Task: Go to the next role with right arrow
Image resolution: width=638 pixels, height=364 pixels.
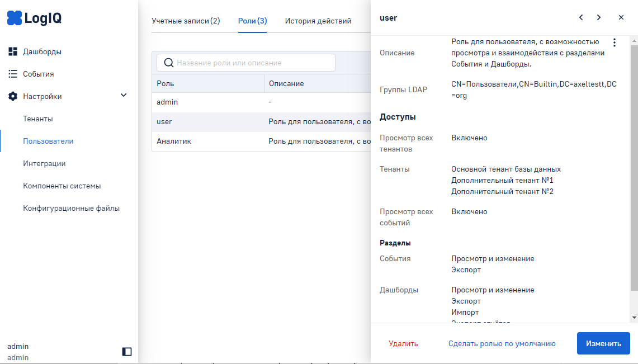Action: [x=599, y=17]
